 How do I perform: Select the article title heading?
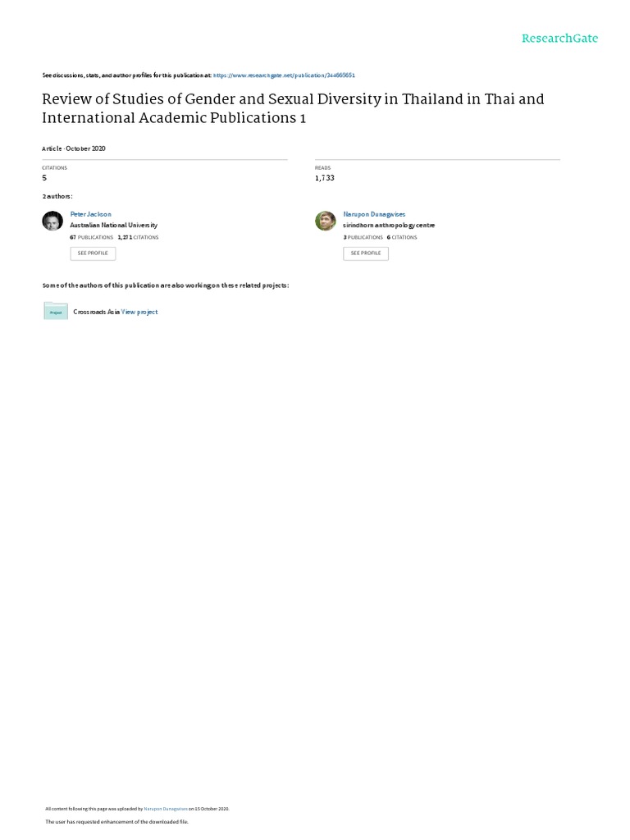293,107
